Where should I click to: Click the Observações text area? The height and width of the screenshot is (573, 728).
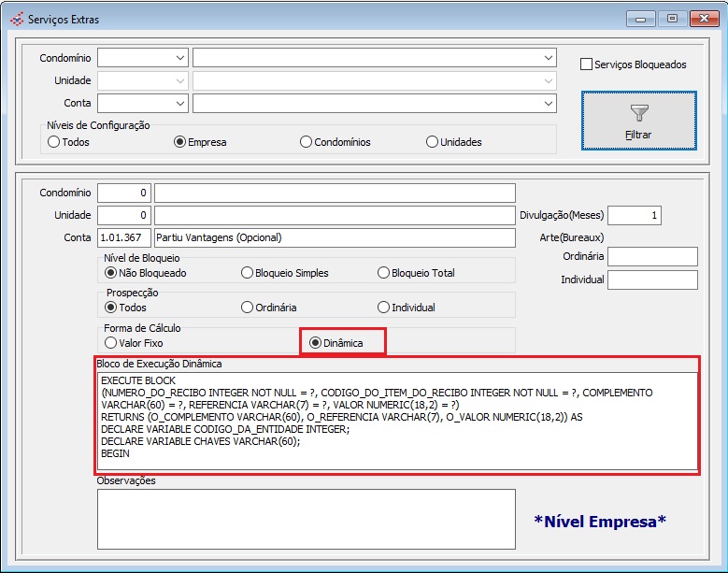coord(306,519)
